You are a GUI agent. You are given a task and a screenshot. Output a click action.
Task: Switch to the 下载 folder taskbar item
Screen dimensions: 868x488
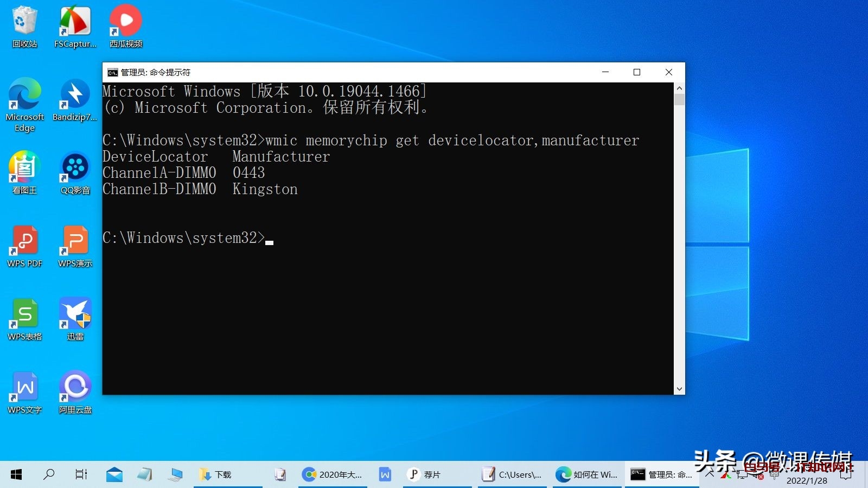[x=217, y=474]
